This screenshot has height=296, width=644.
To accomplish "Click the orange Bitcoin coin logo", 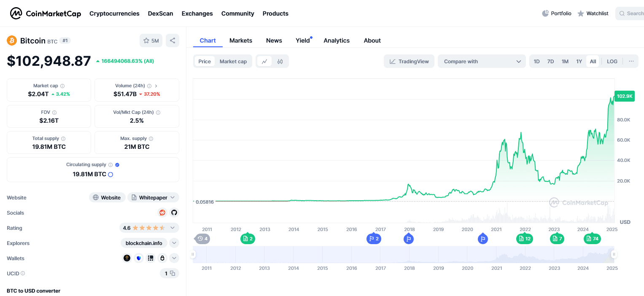I will coord(12,40).
